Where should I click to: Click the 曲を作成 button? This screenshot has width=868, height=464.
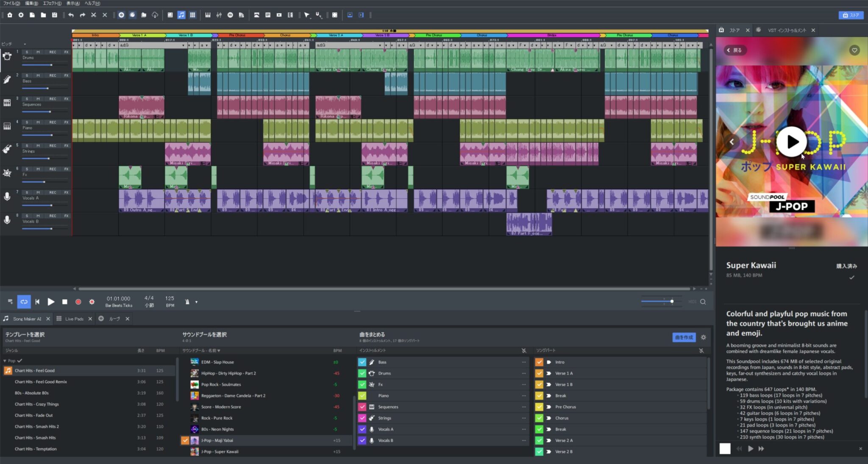684,337
